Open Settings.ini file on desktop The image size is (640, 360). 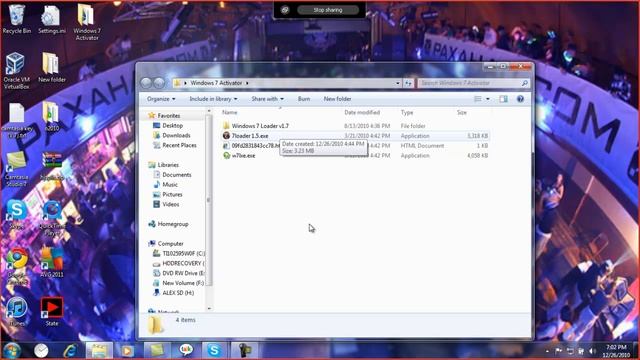tap(51, 20)
